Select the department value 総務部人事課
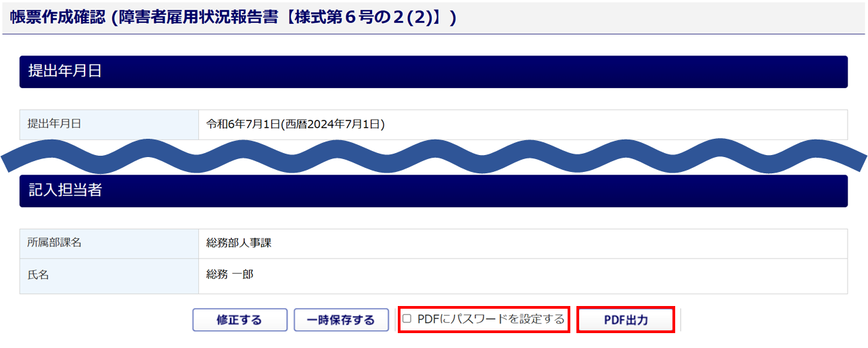 (x=239, y=242)
